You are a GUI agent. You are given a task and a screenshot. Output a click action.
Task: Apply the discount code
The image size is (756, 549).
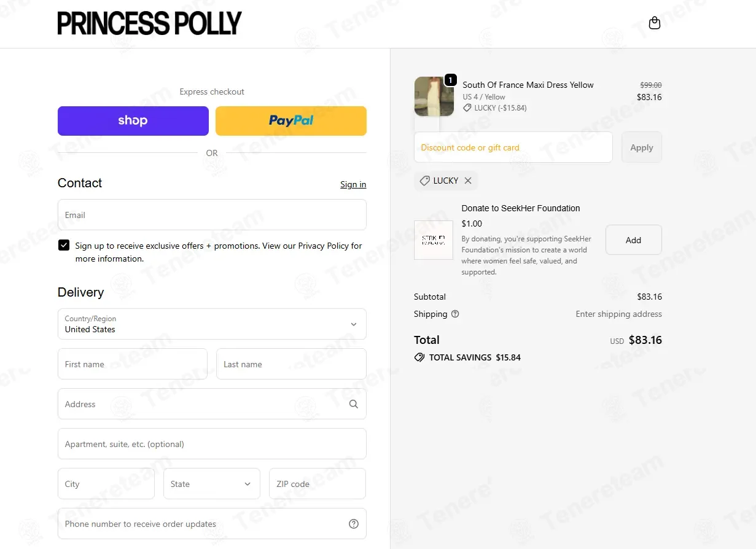click(x=642, y=147)
